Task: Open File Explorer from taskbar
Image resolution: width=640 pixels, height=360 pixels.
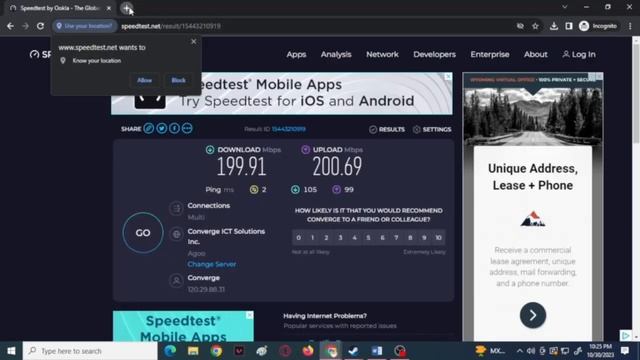Action: [x=193, y=351]
